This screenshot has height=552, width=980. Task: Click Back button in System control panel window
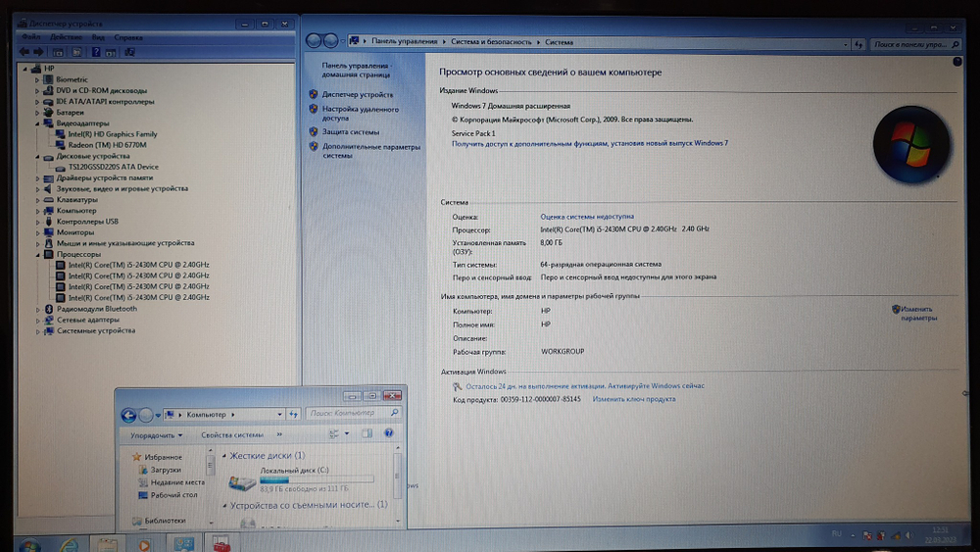click(314, 41)
